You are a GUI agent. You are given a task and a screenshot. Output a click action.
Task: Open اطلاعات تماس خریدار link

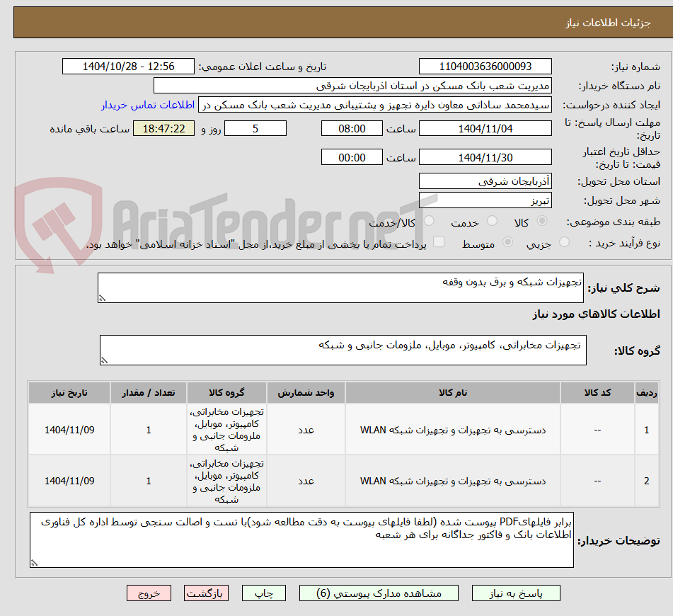(x=148, y=105)
